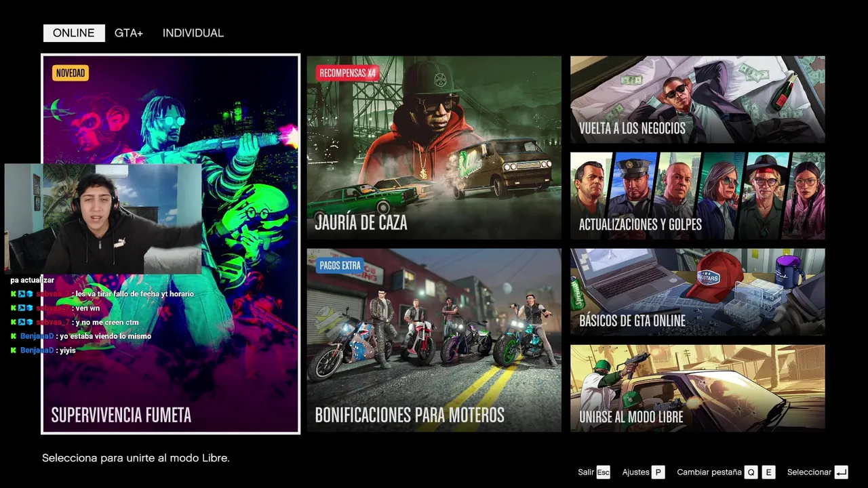Open the Supervivencia Fumeta featured card
The width and height of the screenshot is (868, 488).
coord(170,244)
